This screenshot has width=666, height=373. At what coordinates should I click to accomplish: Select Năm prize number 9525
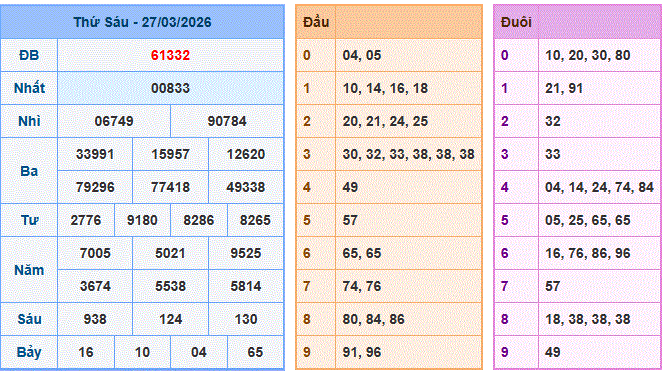[x=246, y=253]
